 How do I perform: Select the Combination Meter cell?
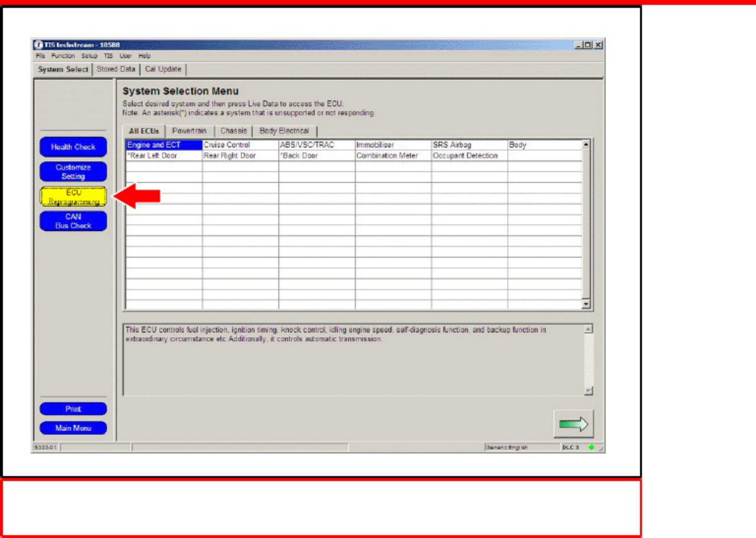(393, 156)
